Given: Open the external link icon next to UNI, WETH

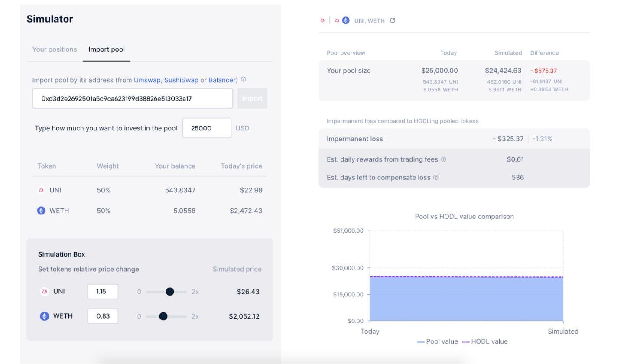Looking at the screenshot, I should tap(393, 20).
